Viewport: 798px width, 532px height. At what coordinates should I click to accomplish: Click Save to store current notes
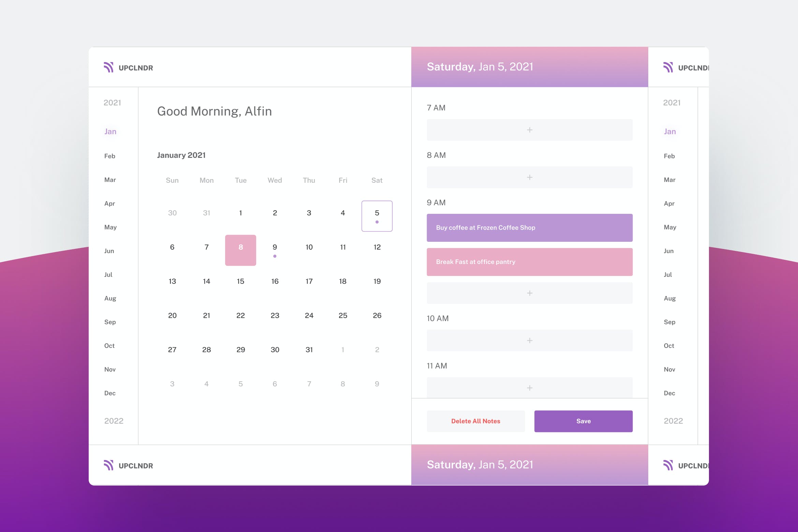(x=584, y=421)
